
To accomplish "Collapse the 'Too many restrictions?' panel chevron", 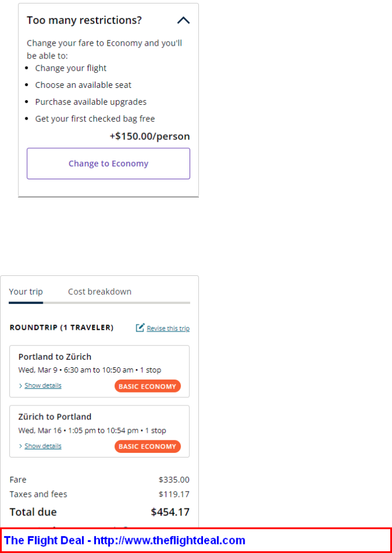I will pos(184,21).
